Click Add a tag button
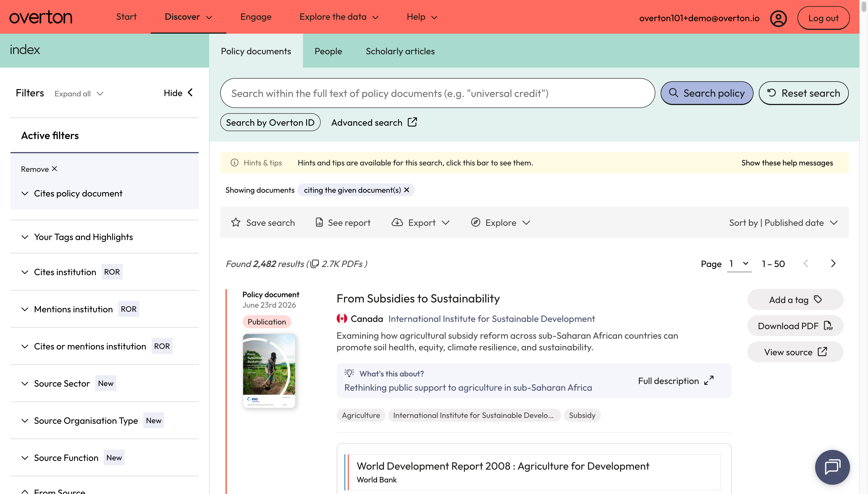The width and height of the screenshot is (868, 494). [795, 300]
